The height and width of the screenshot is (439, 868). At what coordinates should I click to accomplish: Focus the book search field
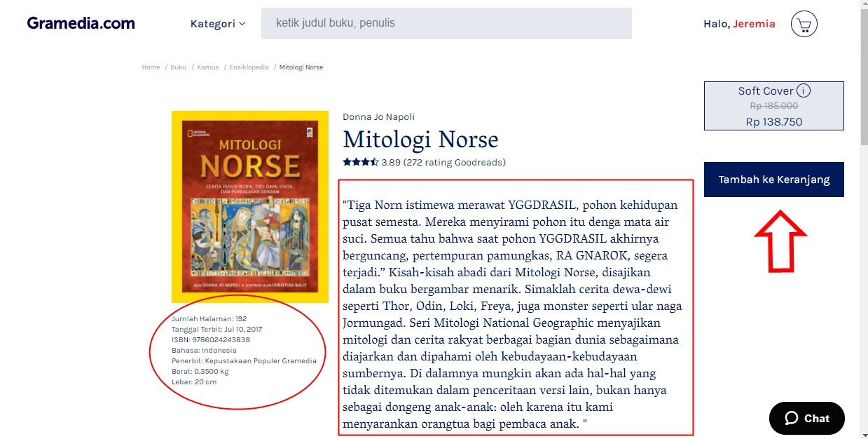446,23
